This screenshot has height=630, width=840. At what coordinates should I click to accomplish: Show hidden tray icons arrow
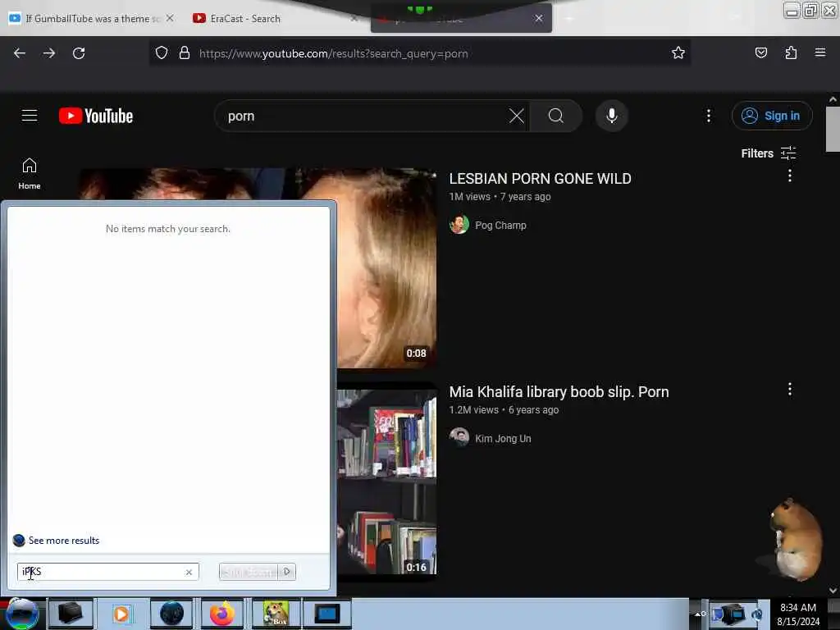point(699,614)
